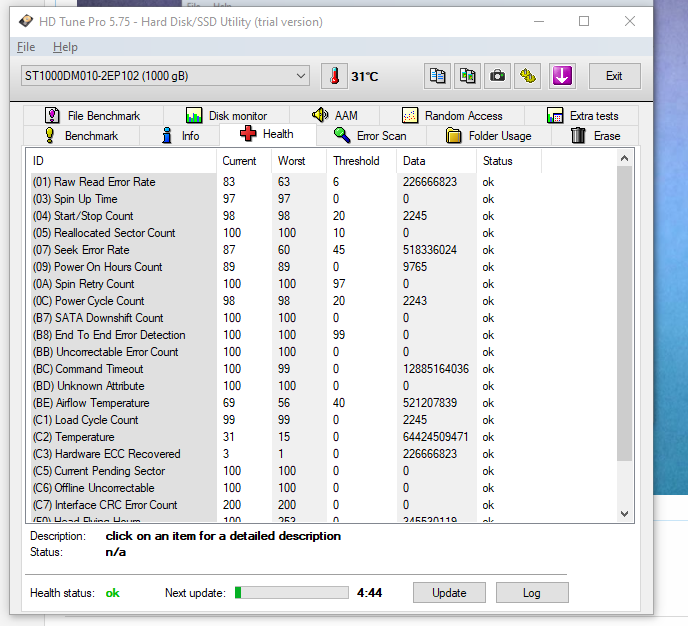Copy info to clipboard toolbar icon
Image resolution: width=688 pixels, height=626 pixels.
coord(437,76)
